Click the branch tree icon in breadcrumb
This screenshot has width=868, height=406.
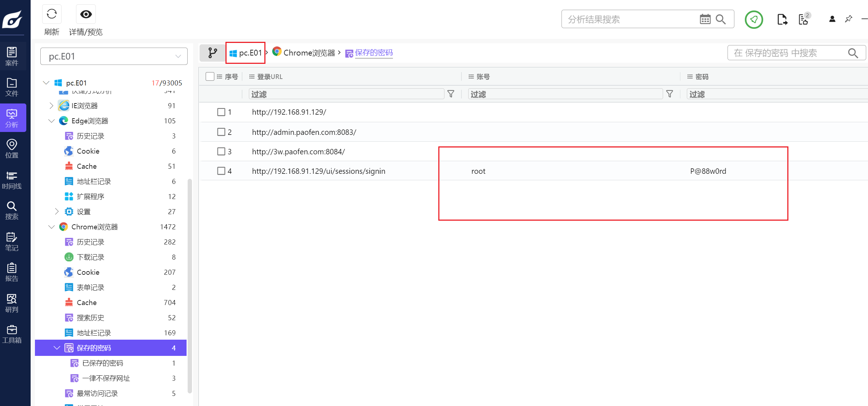212,53
